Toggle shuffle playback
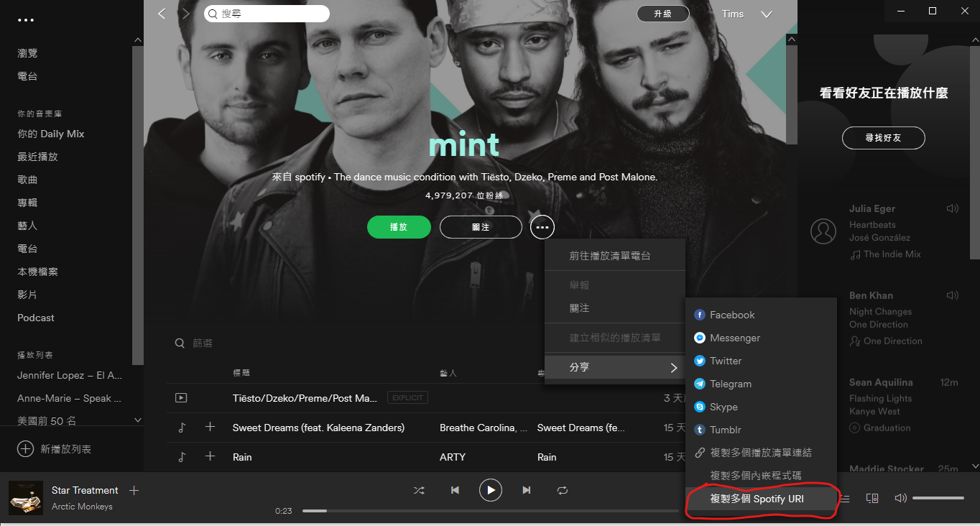 pos(419,490)
